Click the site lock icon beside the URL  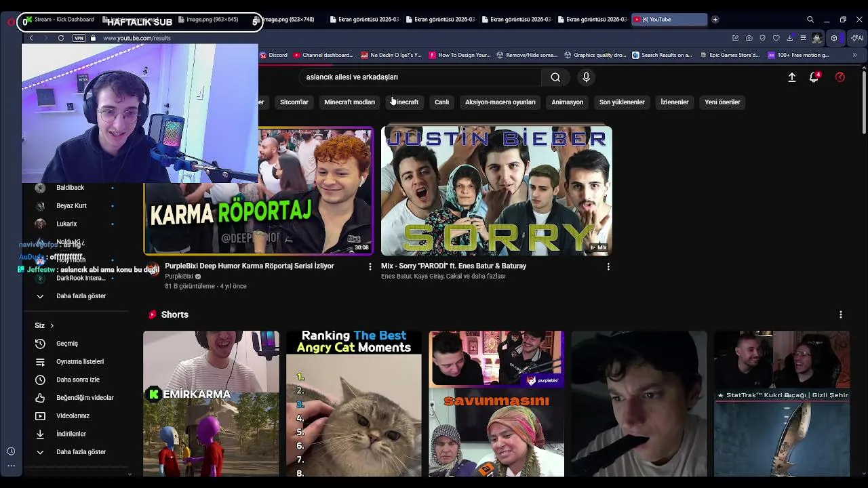coord(93,38)
